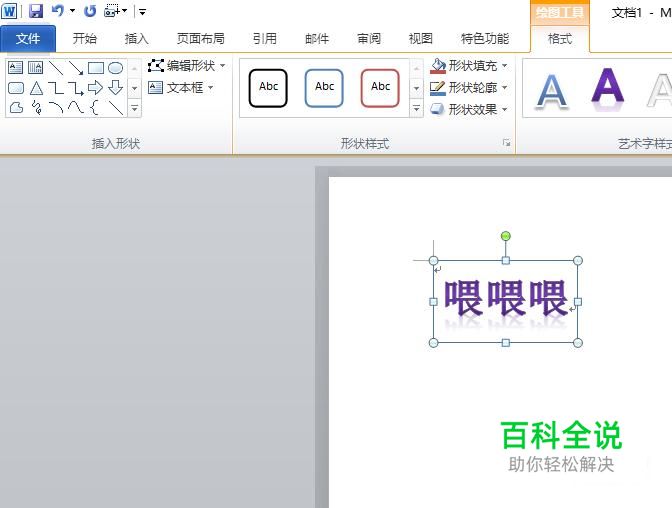This screenshot has height=508, width=672.
Task: Select the vertical text box shape
Action: pyautogui.click(x=36, y=68)
